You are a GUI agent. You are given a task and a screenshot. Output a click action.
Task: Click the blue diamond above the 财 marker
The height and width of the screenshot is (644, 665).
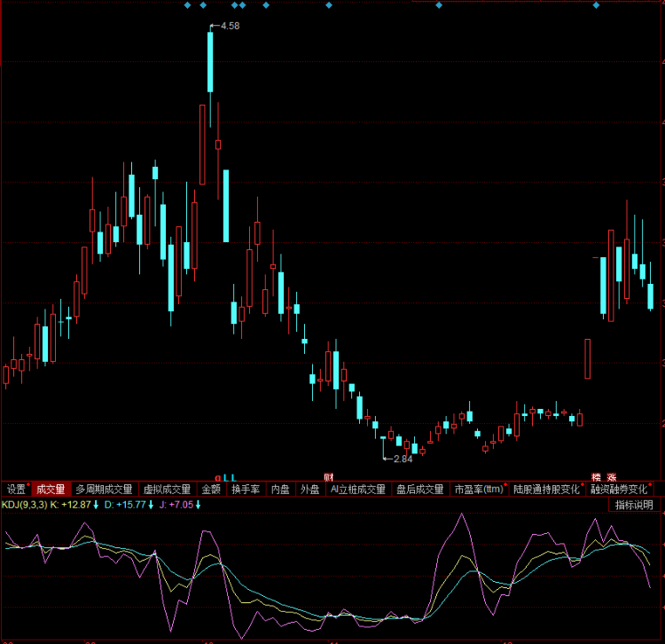coord(329,5)
